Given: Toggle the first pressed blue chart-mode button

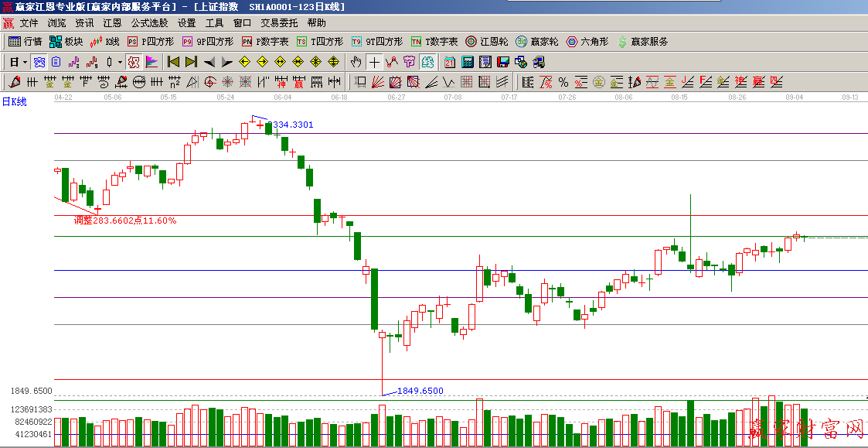Looking at the screenshot, I should (x=37, y=62).
